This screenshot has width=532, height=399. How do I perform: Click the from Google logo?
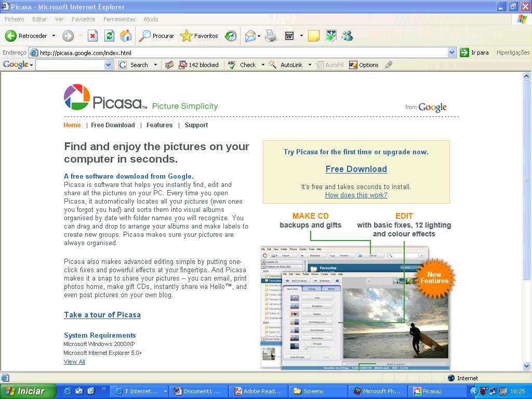(426, 107)
